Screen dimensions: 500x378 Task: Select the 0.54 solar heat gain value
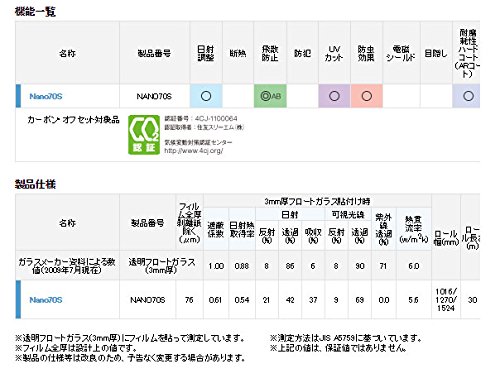pos(242,300)
